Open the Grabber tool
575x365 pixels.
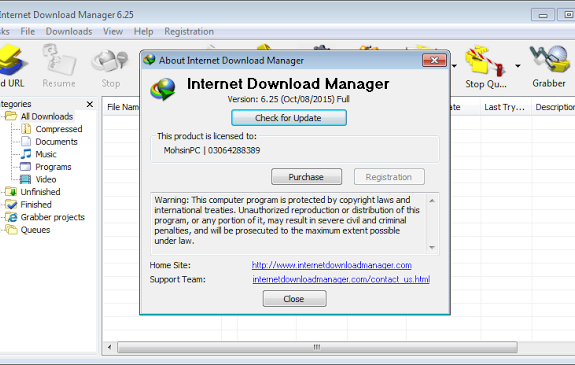point(549,66)
